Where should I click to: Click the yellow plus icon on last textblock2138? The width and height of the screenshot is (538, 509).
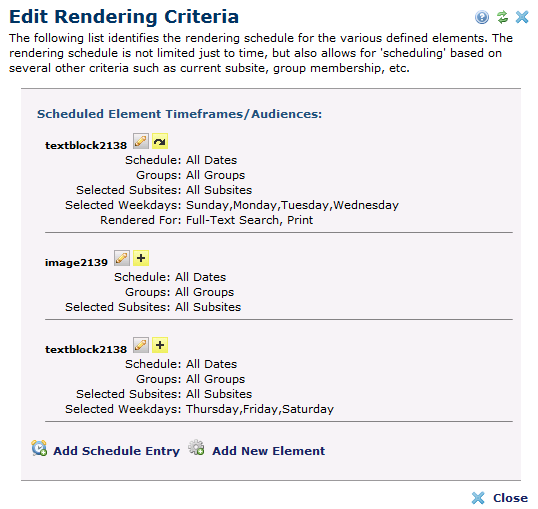[x=160, y=345]
